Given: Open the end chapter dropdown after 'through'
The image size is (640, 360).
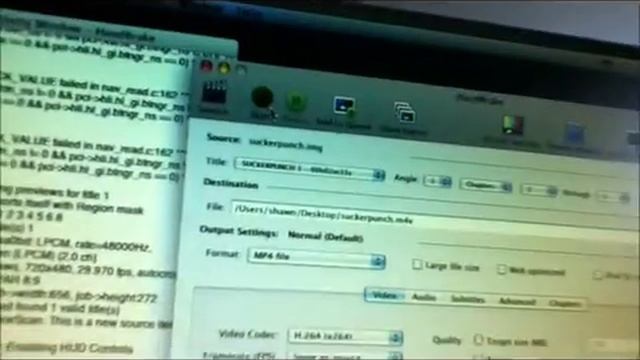Looking at the screenshot, I should point(613,197).
